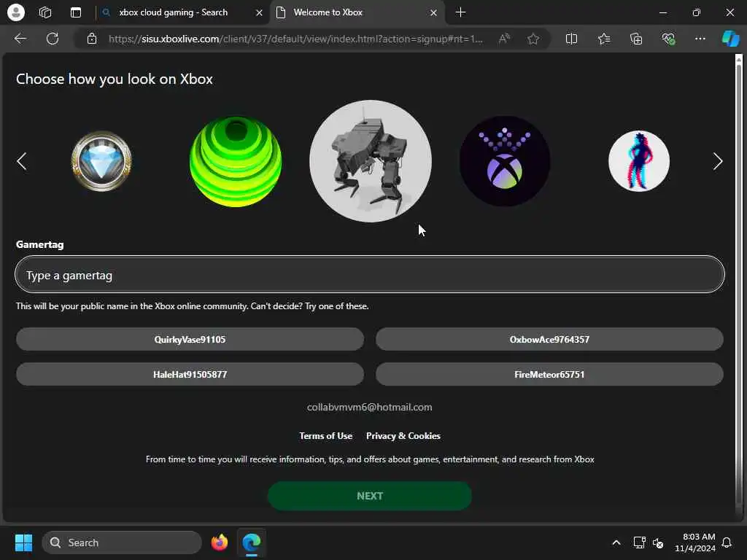Image resolution: width=747 pixels, height=560 pixels.
Task: Choose the purple Xbox logo gamerpic
Action: pos(505,161)
